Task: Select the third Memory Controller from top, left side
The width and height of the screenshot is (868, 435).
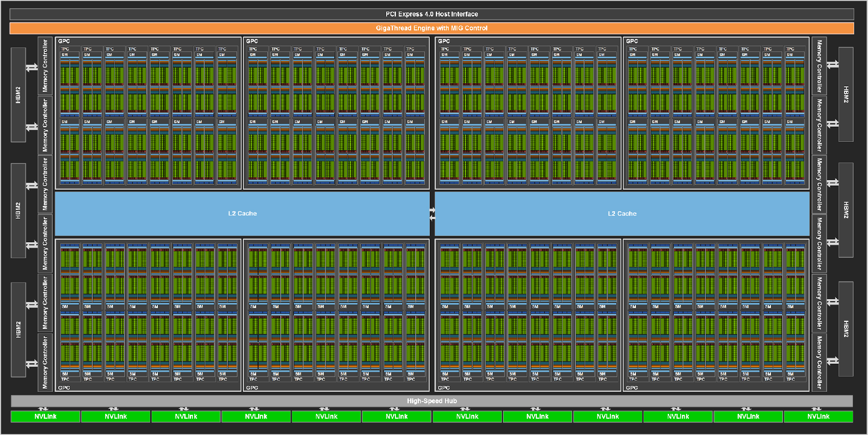Action: click(45, 184)
